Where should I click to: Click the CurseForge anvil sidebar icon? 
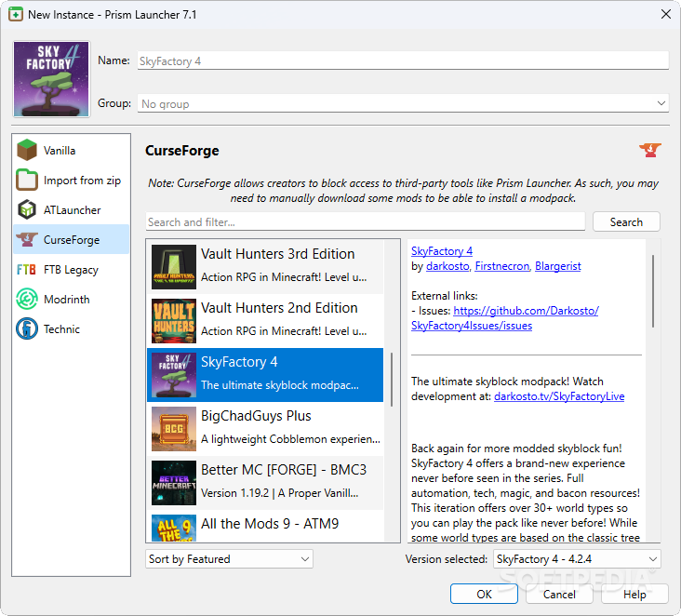(27, 239)
